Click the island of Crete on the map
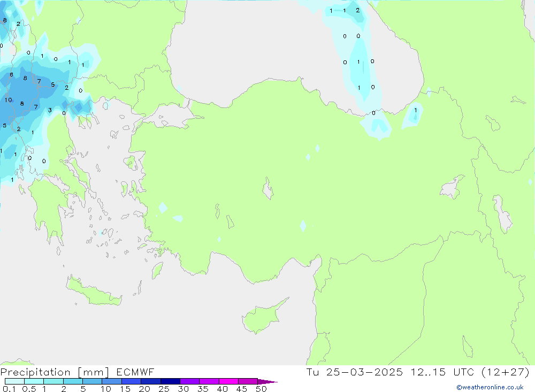Screen dimensions: 535x392 pos(94,290)
